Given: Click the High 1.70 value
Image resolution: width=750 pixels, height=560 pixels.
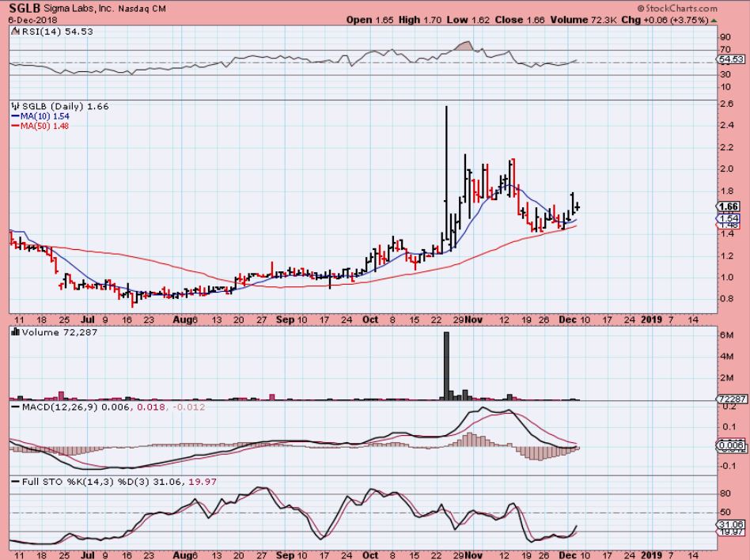Looking at the screenshot, I should coord(419,20).
